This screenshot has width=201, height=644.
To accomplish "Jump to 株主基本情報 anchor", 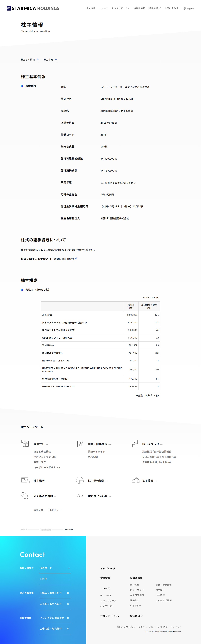I will click(x=30, y=59).
